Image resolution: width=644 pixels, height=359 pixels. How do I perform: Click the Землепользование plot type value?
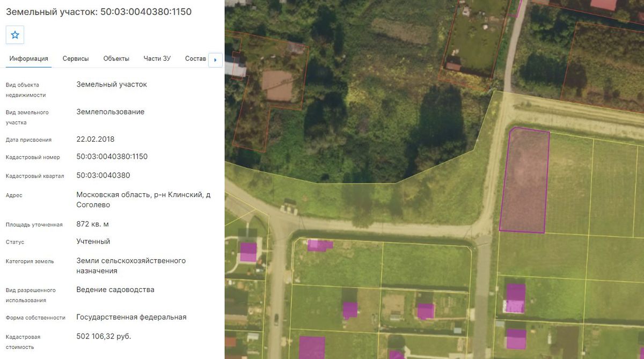[x=111, y=112]
